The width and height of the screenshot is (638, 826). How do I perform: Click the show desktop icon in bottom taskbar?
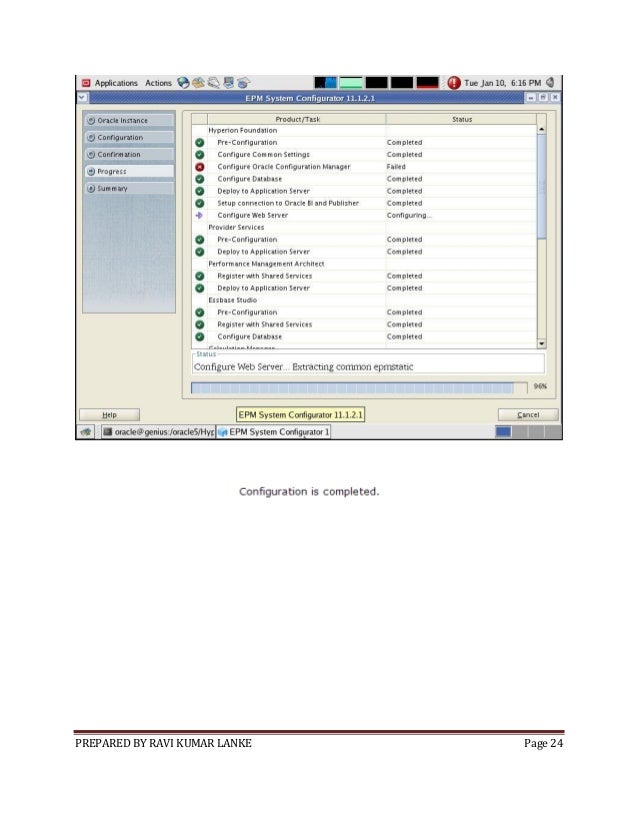86,432
